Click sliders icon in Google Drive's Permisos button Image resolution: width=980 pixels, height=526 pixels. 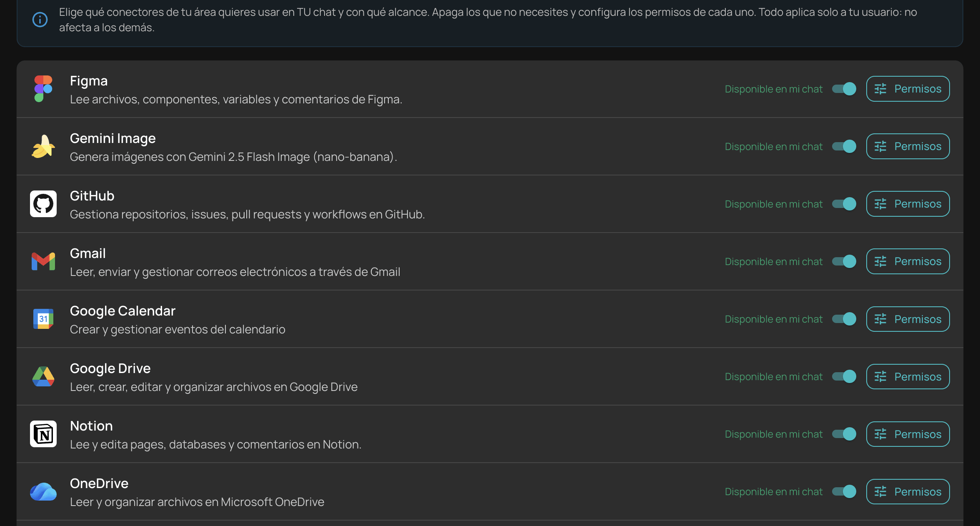(880, 376)
